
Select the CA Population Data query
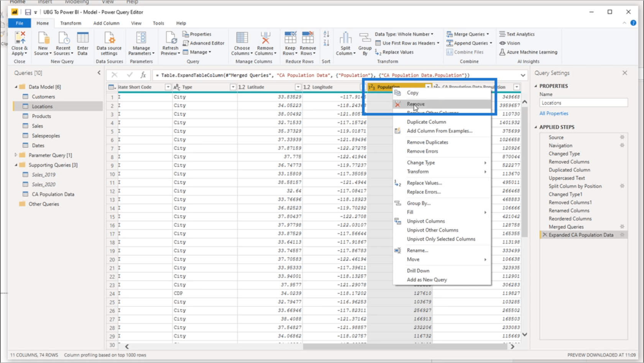click(x=53, y=194)
